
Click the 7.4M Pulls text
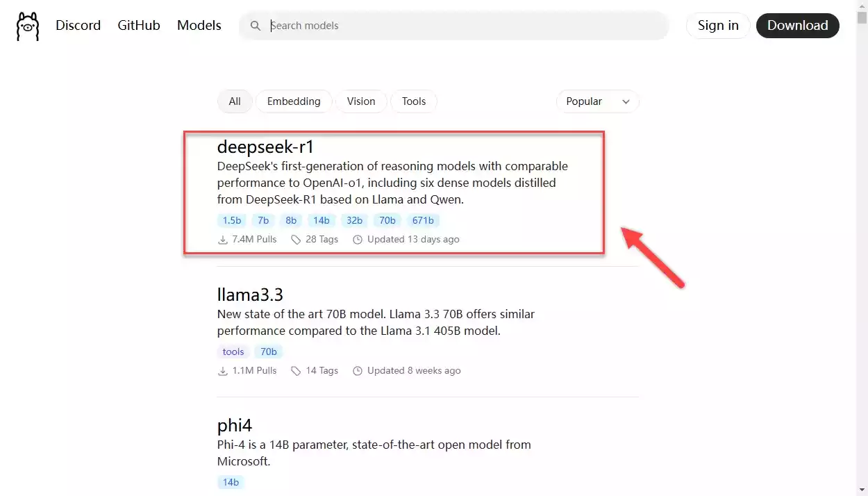click(x=254, y=240)
